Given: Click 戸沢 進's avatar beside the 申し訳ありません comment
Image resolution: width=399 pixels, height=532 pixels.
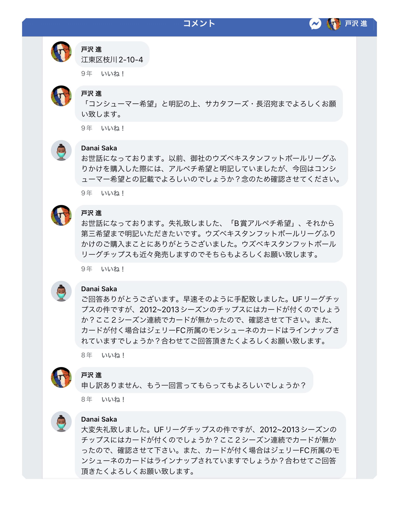Looking at the screenshot, I should [x=61, y=377].
